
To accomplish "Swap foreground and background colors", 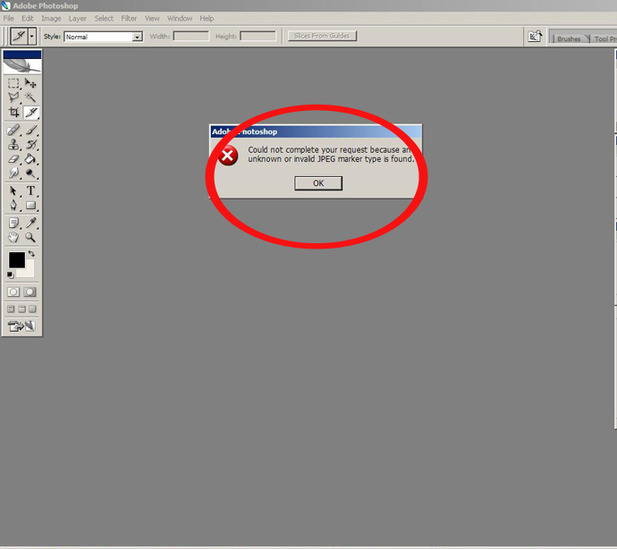I will click(31, 254).
